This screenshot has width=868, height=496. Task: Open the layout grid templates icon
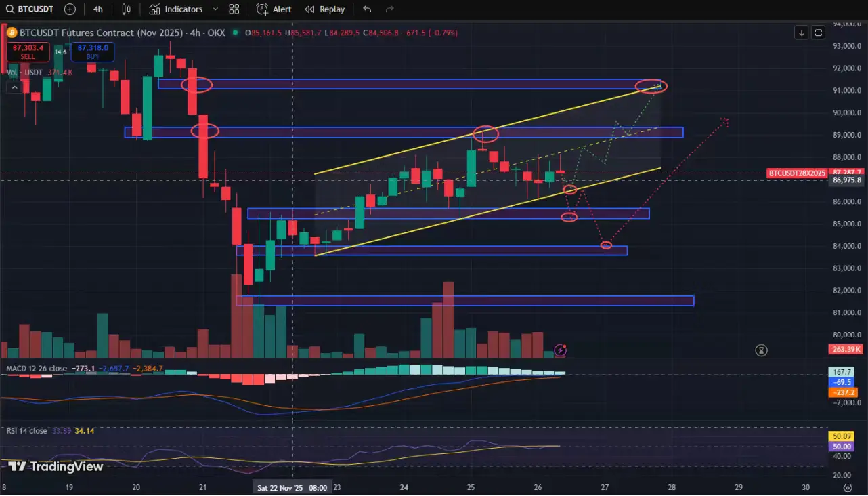[234, 9]
